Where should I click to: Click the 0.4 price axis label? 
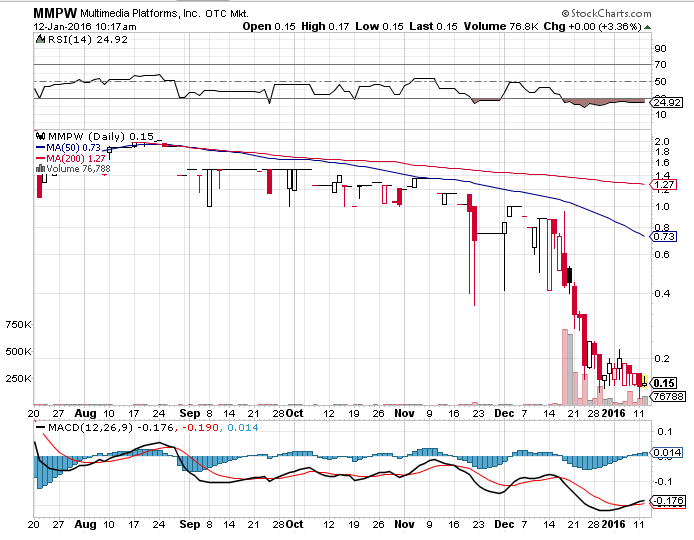pos(662,293)
